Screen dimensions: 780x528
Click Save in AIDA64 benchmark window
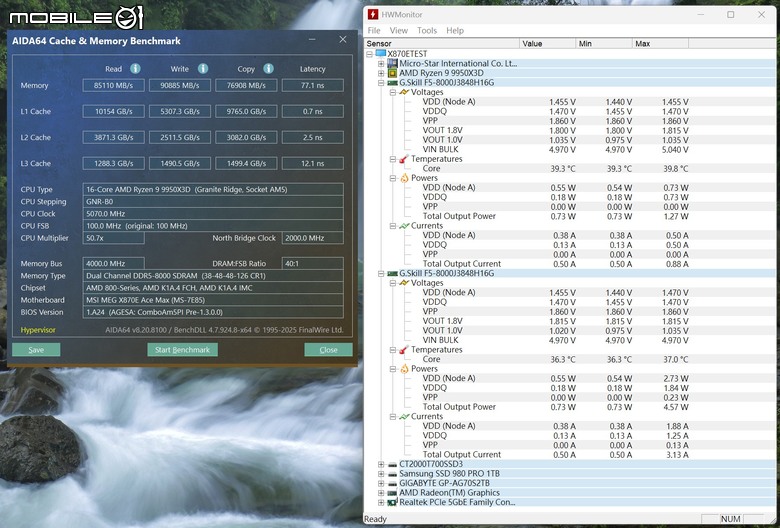click(36, 349)
